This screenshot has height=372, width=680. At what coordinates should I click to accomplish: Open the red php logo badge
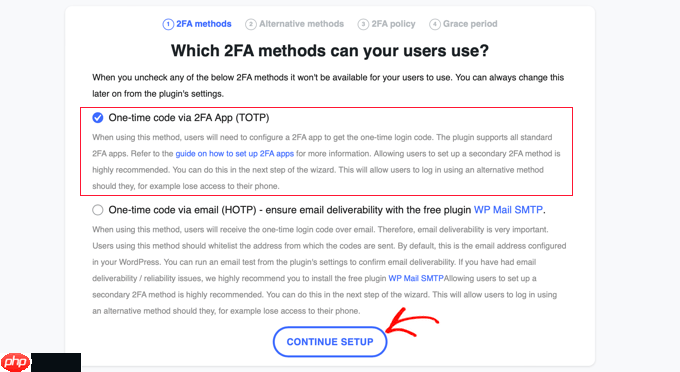click(x=16, y=362)
